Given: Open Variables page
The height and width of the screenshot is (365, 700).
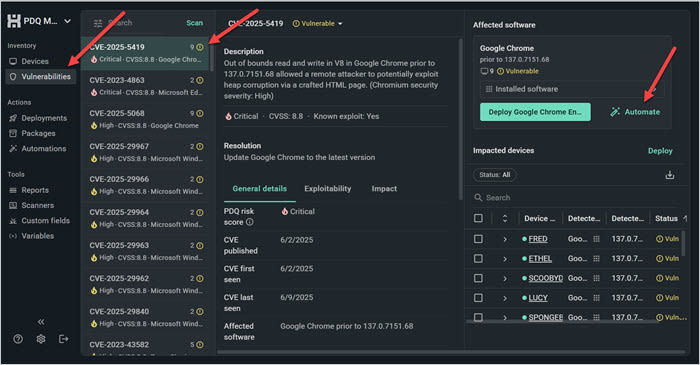Looking at the screenshot, I should 32,236.
